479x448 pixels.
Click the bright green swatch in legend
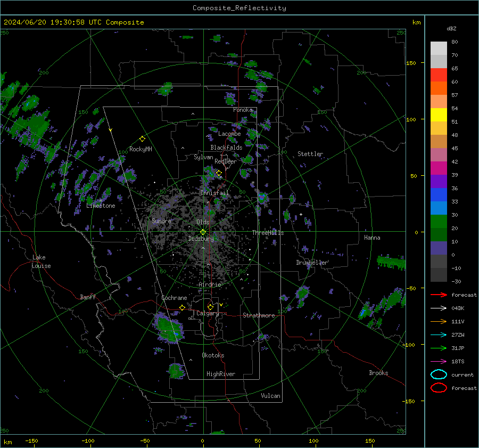(x=439, y=221)
